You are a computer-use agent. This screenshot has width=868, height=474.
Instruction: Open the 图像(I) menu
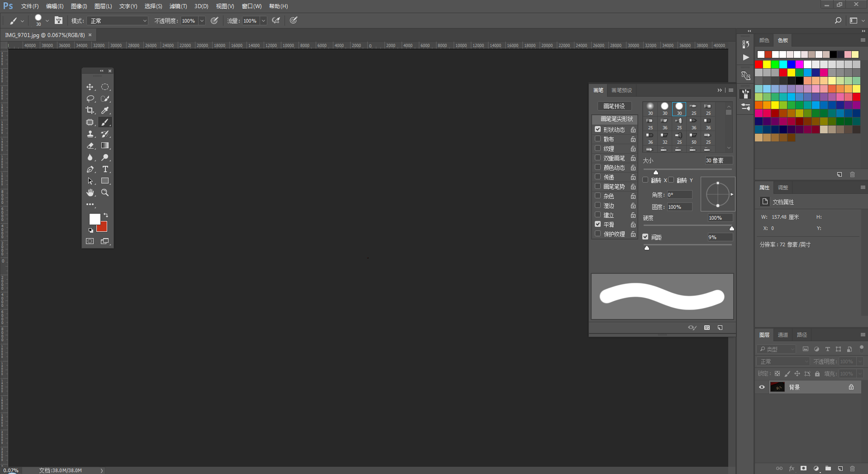click(x=79, y=6)
